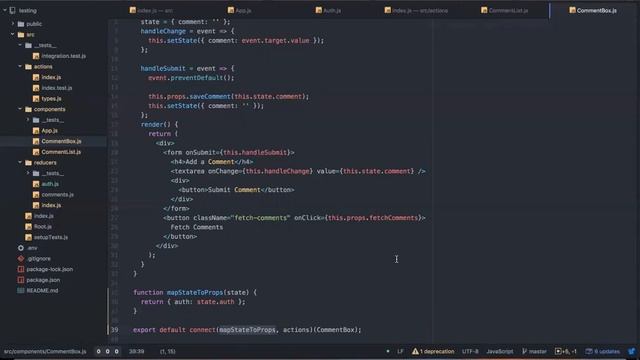Click on the function mapStateToProps(state) line
This screenshot has width=640, height=360.
coord(195,292)
